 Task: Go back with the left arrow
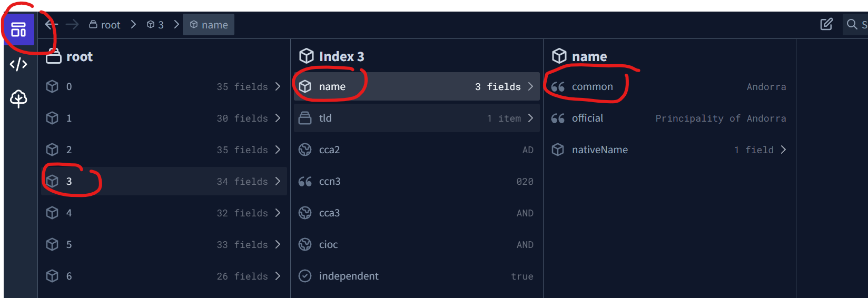[x=51, y=25]
